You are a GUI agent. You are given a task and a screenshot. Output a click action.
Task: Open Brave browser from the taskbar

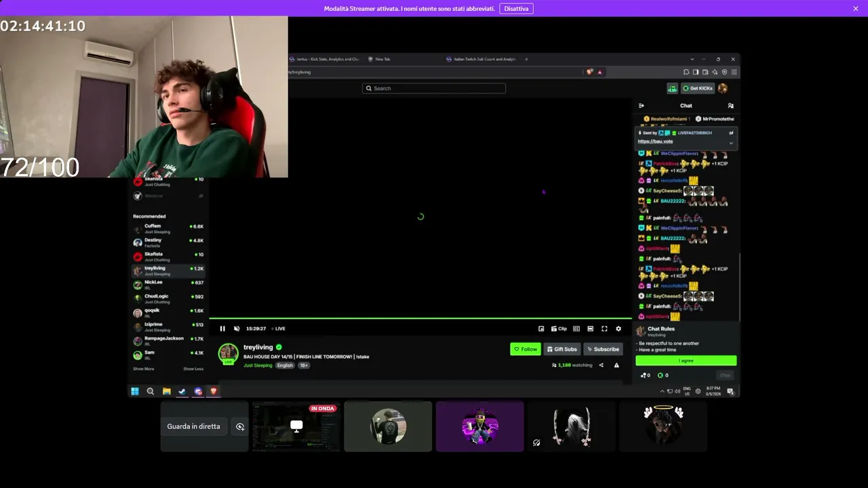[214, 391]
